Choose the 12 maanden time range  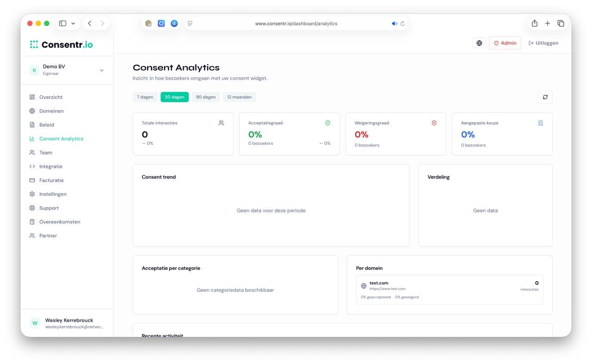pyautogui.click(x=239, y=97)
